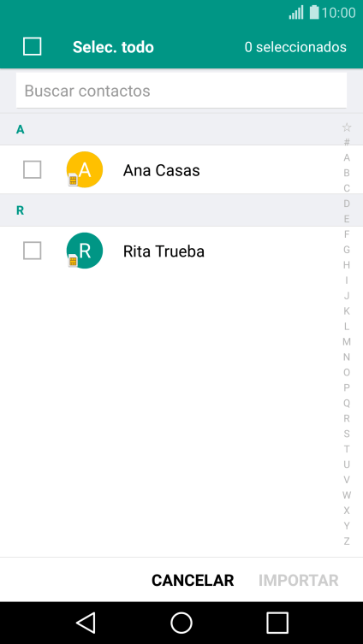Check the Selec. todo checkbox
This screenshot has width=363, height=644.
point(32,46)
